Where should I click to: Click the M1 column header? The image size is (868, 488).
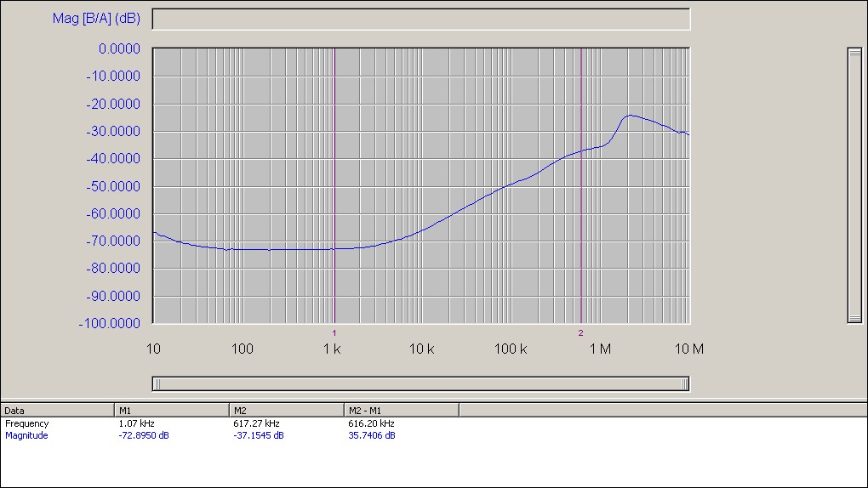click(x=172, y=410)
